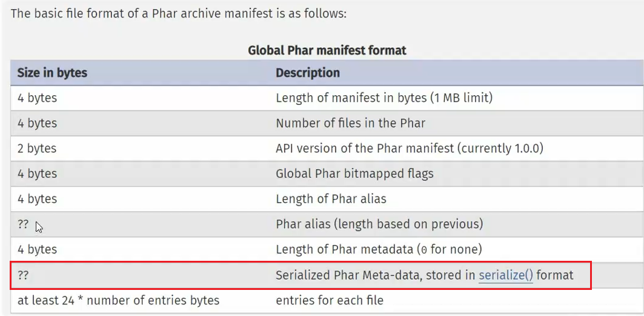
Task: Select the "Global Phar bitmapped flags" cell
Action: 354,174
